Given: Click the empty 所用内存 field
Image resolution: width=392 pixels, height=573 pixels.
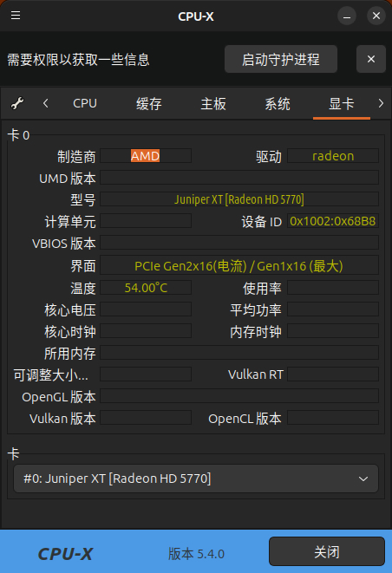Looking at the screenshot, I should (x=239, y=353).
